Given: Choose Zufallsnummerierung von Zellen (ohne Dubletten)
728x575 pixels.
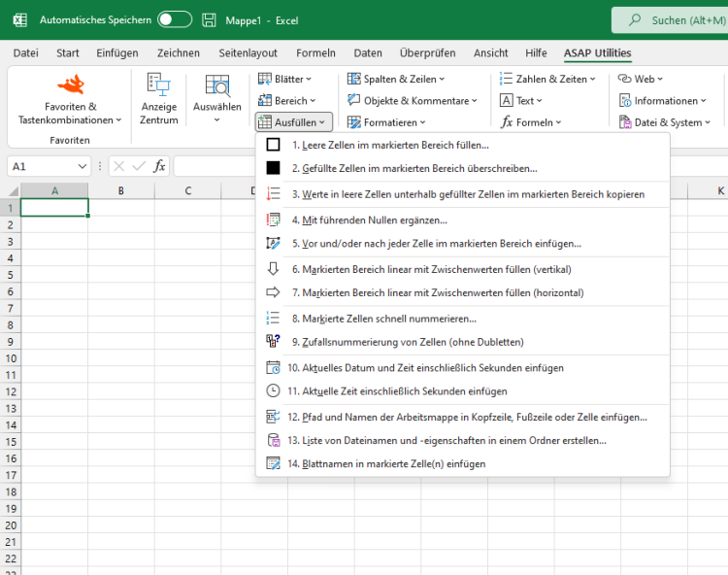Looking at the screenshot, I should point(462,342).
